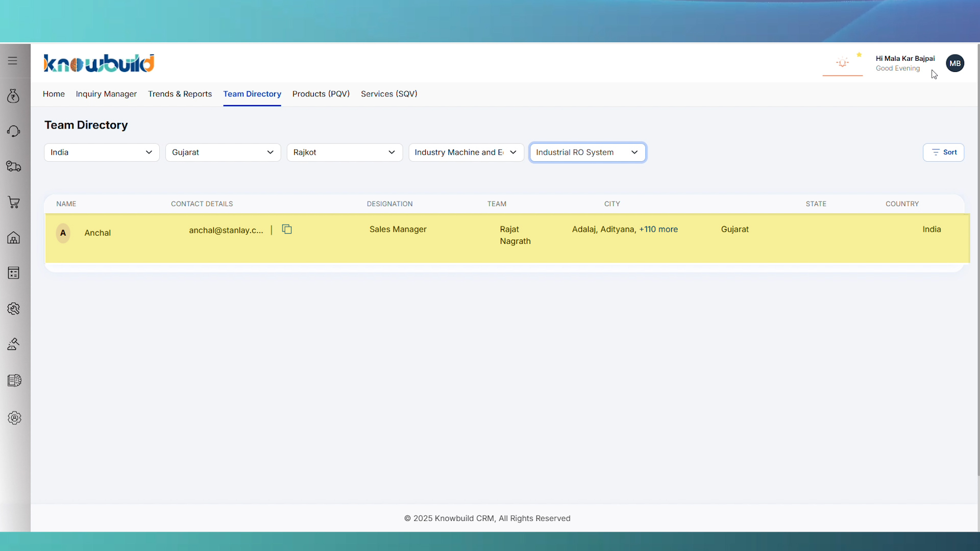Screen dimensions: 980x551
Task: Click the delivery truck sidebar icon
Action: coord(14,166)
